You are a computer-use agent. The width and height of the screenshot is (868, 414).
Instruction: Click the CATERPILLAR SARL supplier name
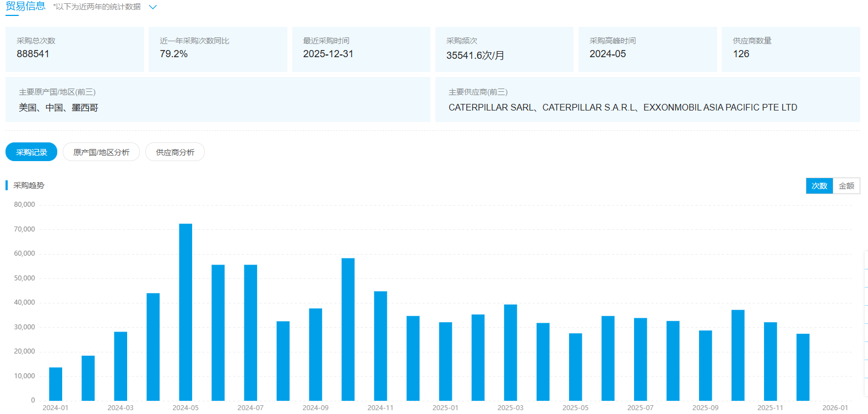490,108
